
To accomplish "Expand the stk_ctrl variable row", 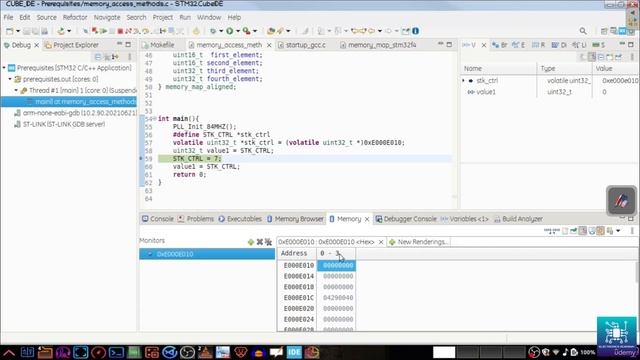I will [x=463, y=81].
